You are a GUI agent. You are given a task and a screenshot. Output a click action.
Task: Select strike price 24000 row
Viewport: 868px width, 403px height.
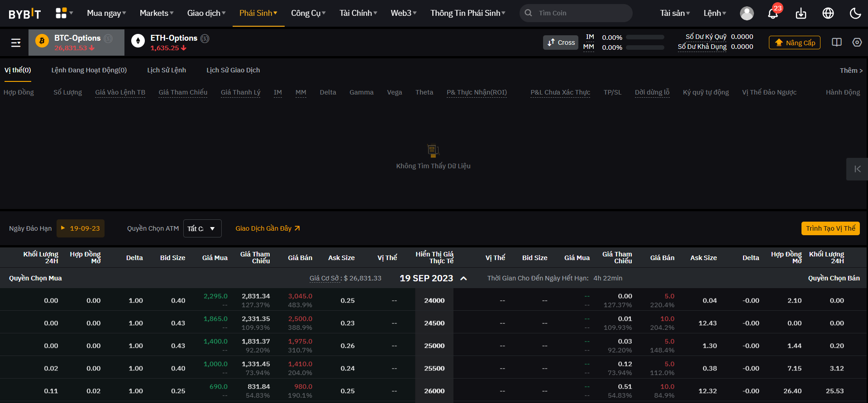point(434,300)
